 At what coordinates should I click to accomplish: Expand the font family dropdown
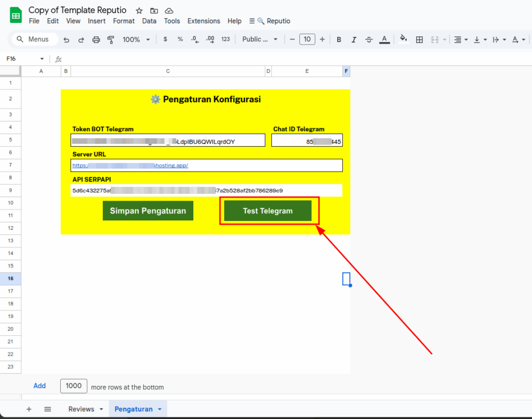[x=260, y=40]
